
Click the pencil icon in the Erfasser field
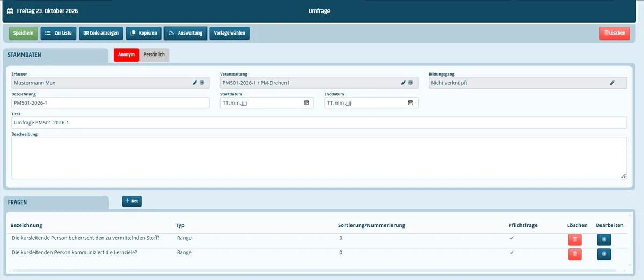(195, 83)
